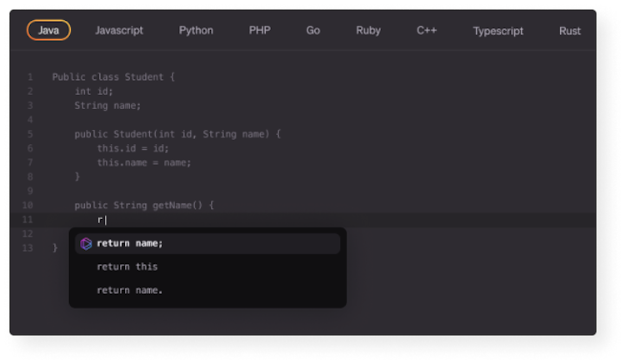Click the 'int id;' code line
This screenshot has height=364, width=625.
coord(93,91)
